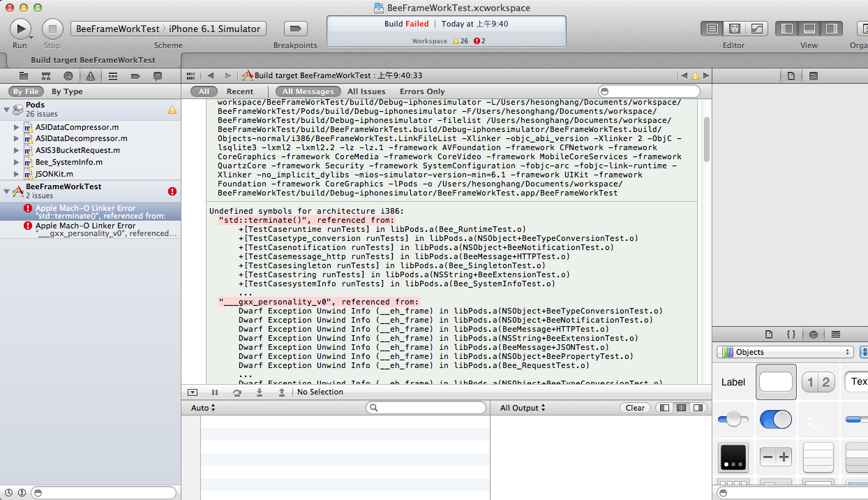Open the related files grid icon
The width and height of the screenshot is (868, 500).
tap(192, 75)
